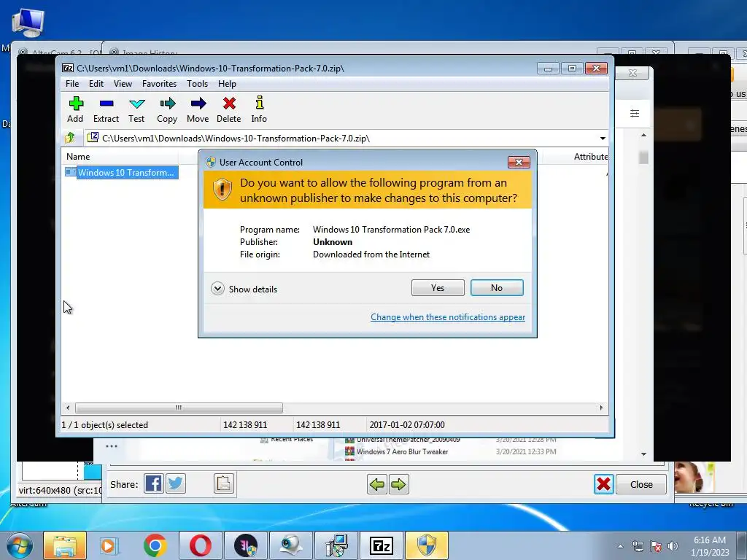The image size is (747, 560).
Task: Show hidden tray icons arrow
Action: point(620,546)
